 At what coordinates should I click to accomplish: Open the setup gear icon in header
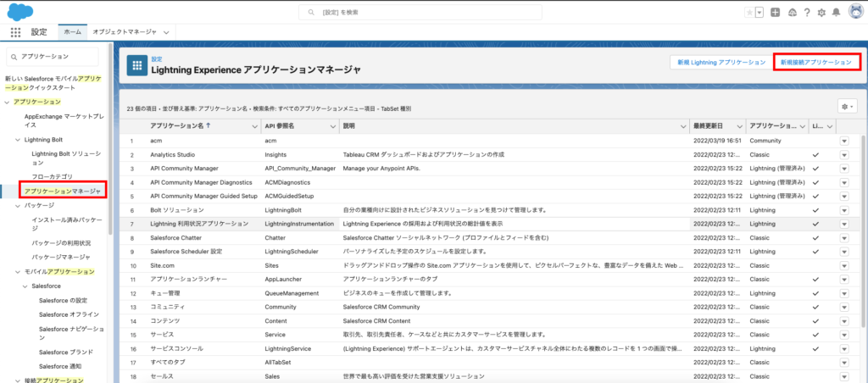(821, 12)
